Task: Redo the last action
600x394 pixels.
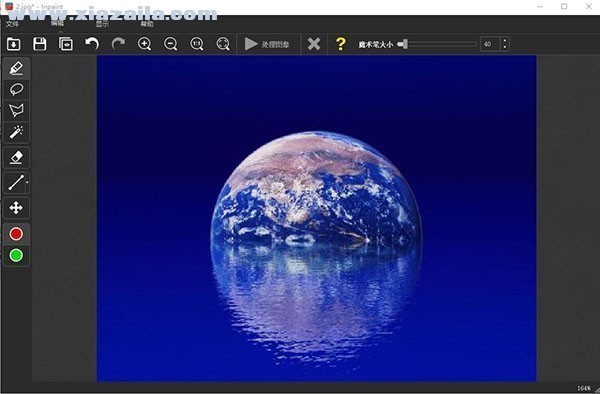Action: pyautogui.click(x=118, y=44)
